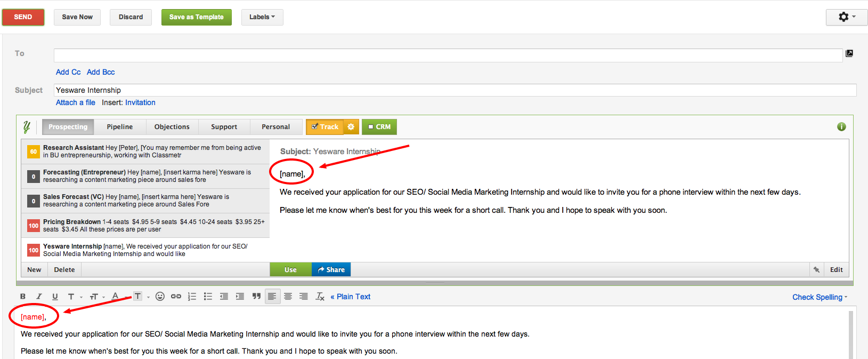Open the Labels dropdown
The width and height of the screenshot is (868, 359).
tap(262, 17)
